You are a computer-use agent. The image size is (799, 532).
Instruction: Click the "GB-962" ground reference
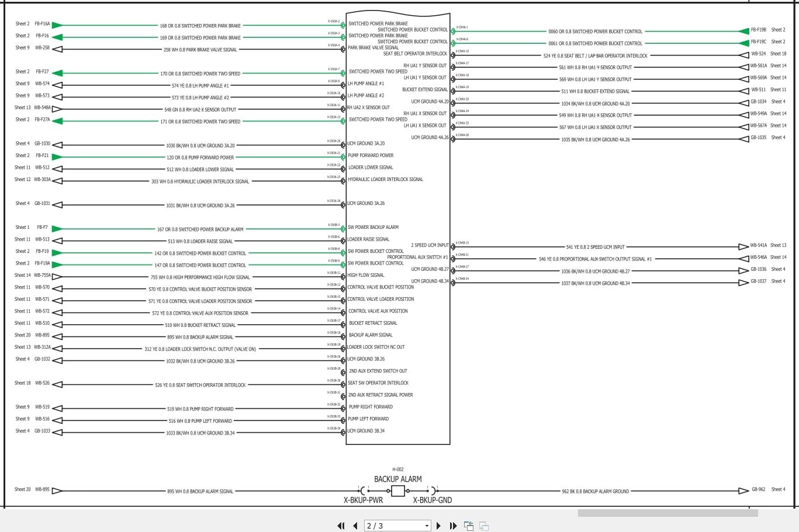(x=758, y=489)
